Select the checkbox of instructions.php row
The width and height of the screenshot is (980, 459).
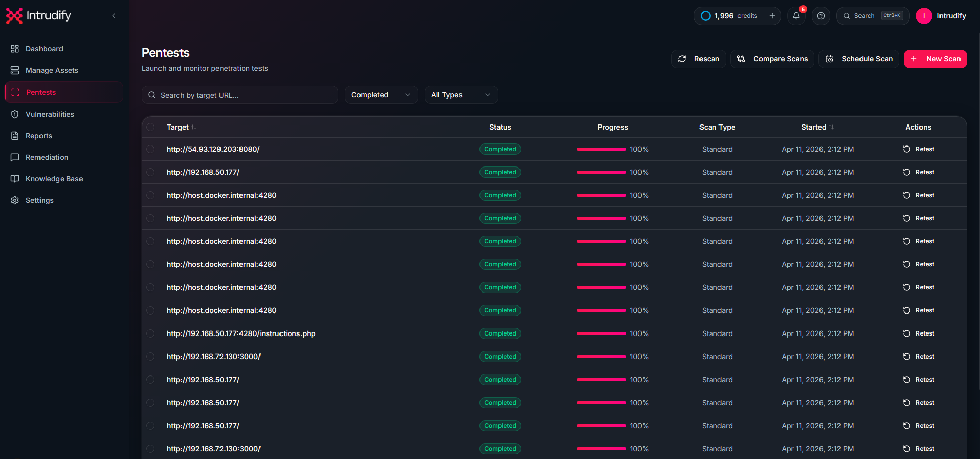150,333
